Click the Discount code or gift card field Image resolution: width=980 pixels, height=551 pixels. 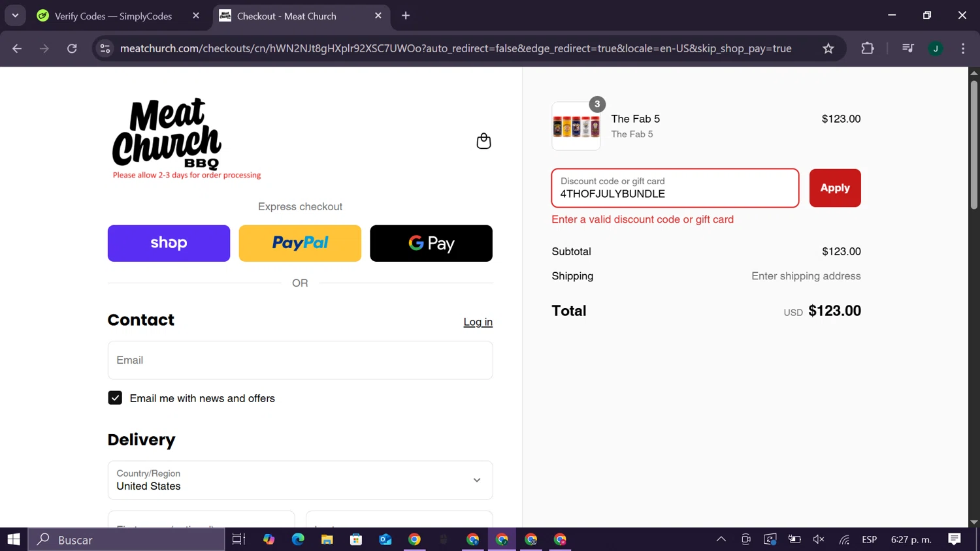pyautogui.click(x=675, y=188)
